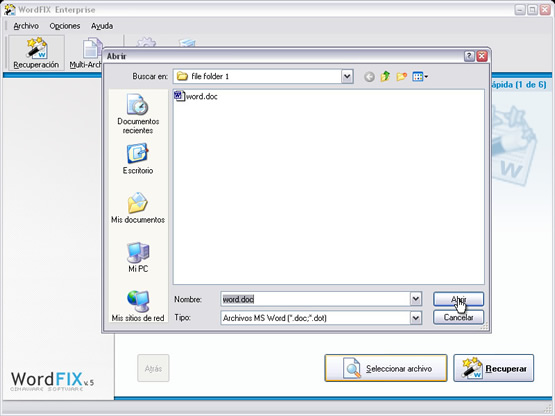Image resolution: width=555 pixels, height=416 pixels.
Task: Select the Recuperación toolbar icon
Action: pos(36,53)
